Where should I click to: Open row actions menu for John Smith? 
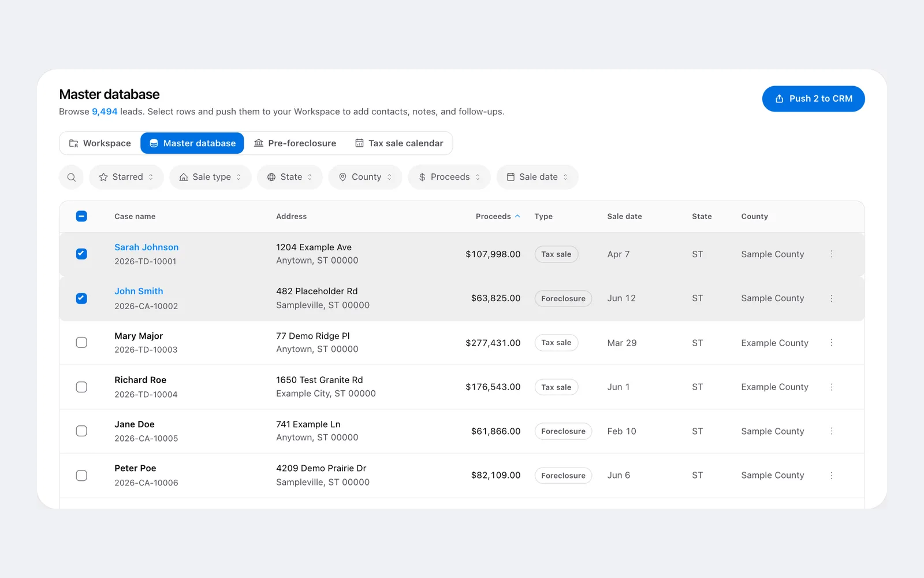coord(832,298)
